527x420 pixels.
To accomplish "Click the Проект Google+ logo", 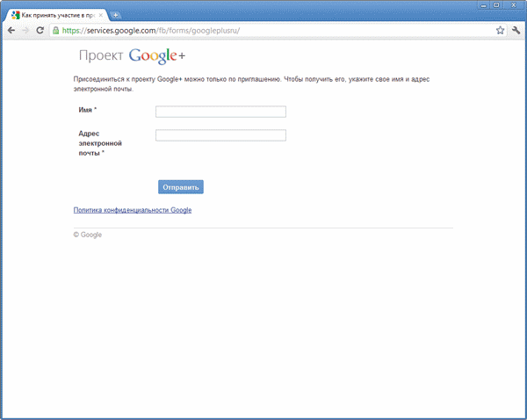I will point(132,56).
